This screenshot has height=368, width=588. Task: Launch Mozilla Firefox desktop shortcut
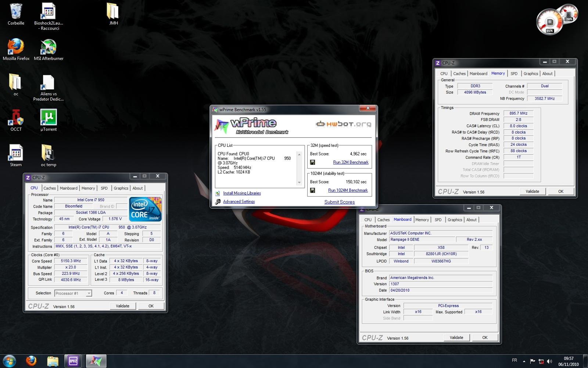pyautogui.click(x=16, y=46)
